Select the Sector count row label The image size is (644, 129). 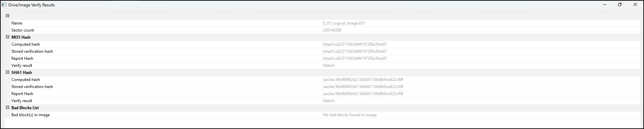[x=22, y=30]
